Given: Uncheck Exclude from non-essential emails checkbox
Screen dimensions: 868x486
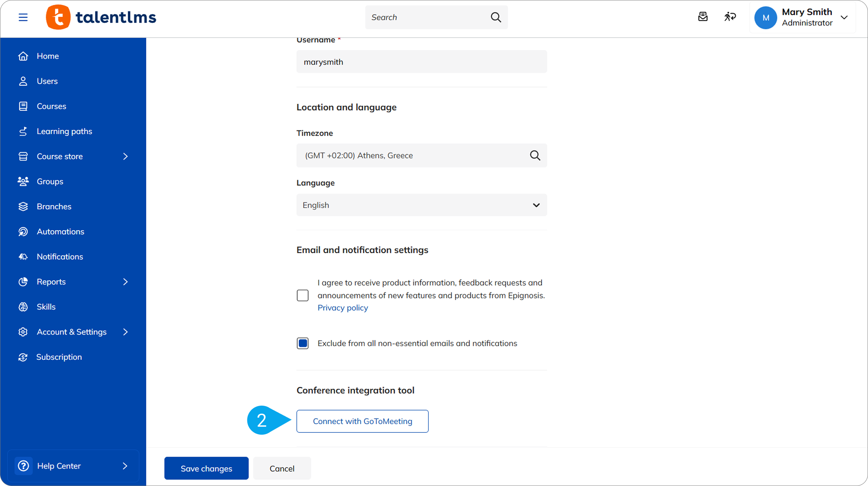Looking at the screenshot, I should [302, 343].
